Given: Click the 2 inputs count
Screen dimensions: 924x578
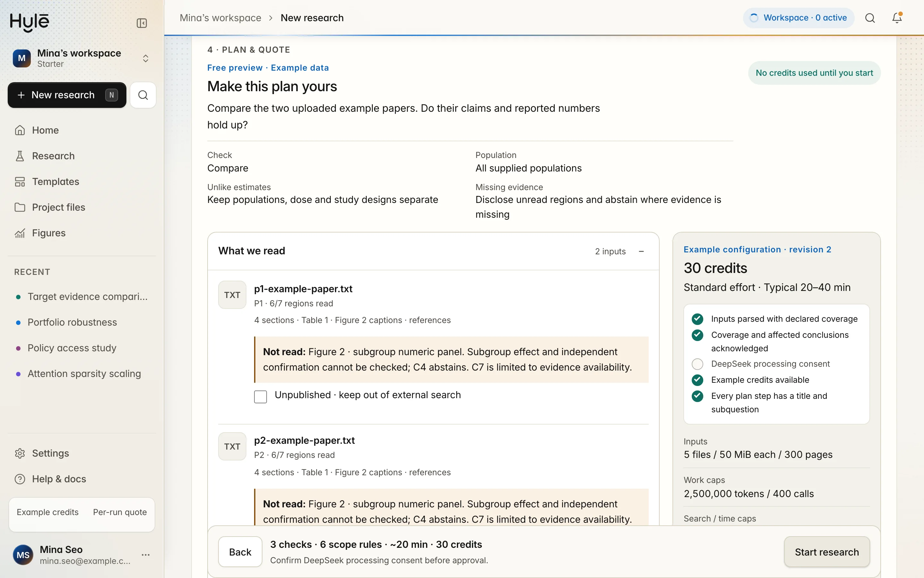Looking at the screenshot, I should click(x=610, y=251).
